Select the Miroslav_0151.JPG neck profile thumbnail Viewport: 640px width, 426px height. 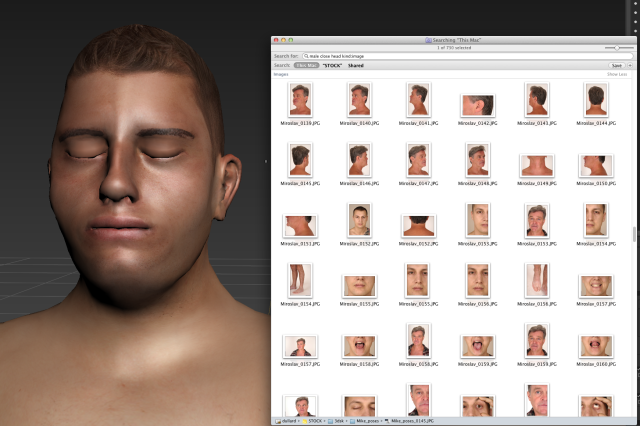pos(300,226)
